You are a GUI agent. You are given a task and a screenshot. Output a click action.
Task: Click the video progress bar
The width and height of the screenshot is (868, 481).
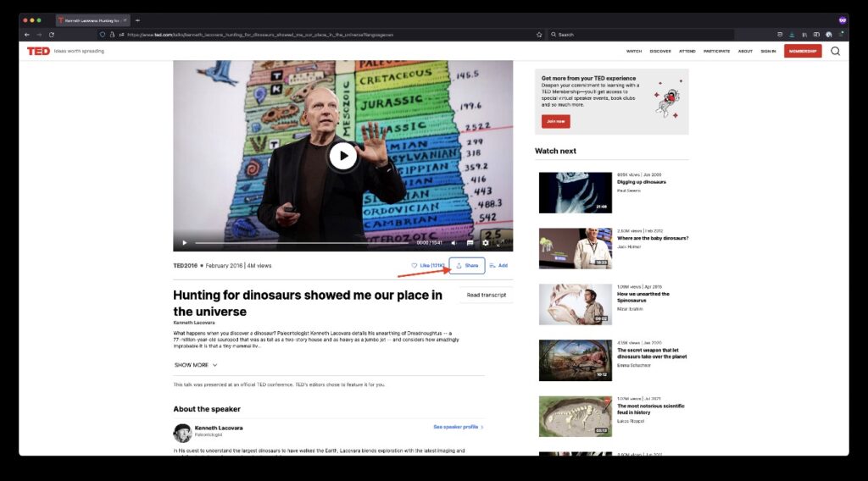coord(303,243)
